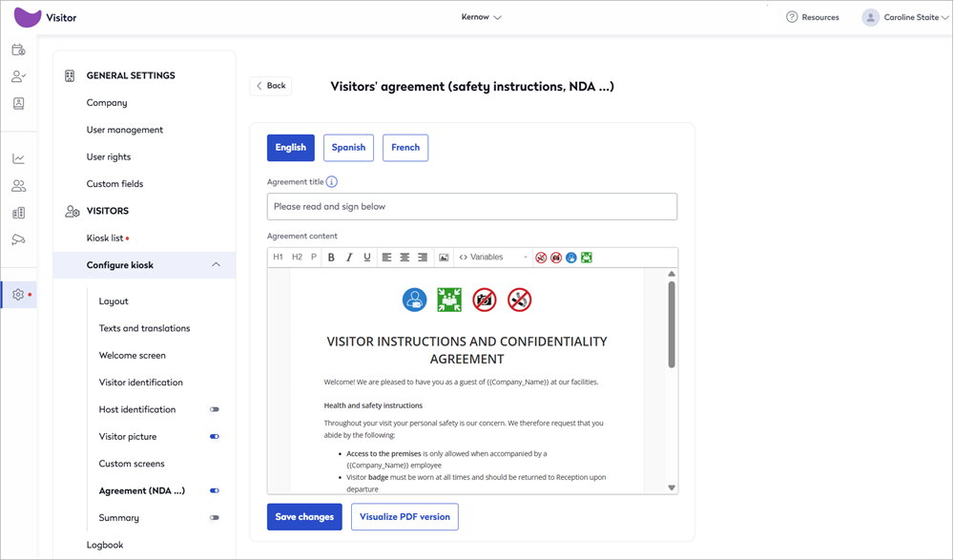This screenshot has height=560, width=954.
Task: Insert the green assembly point pictogram
Action: click(587, 258)
